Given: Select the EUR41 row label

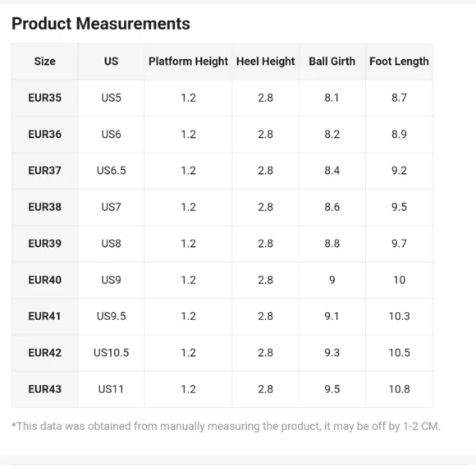Looking at the screenshot, I should (45, 316).
